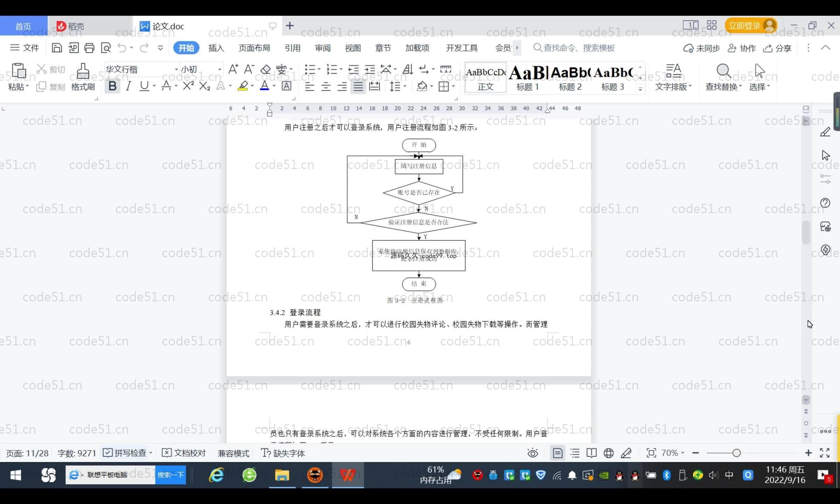Toggle strikethrough A formatting
The width and height of the screenshot is (840, 504).
166,86
